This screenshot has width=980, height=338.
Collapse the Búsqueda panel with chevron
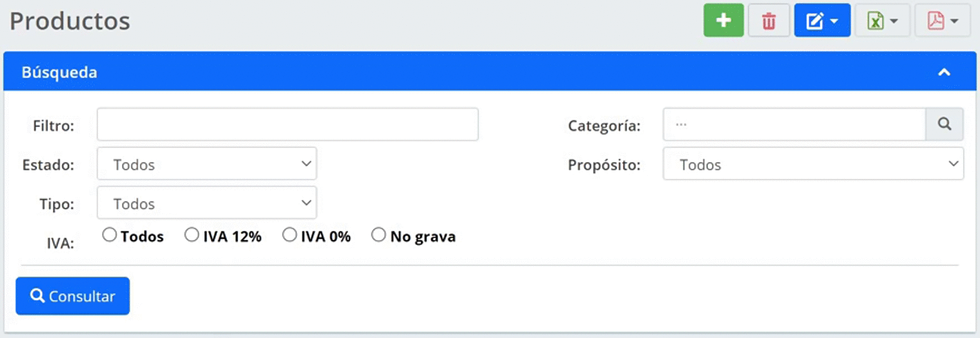tap(944, 72)
